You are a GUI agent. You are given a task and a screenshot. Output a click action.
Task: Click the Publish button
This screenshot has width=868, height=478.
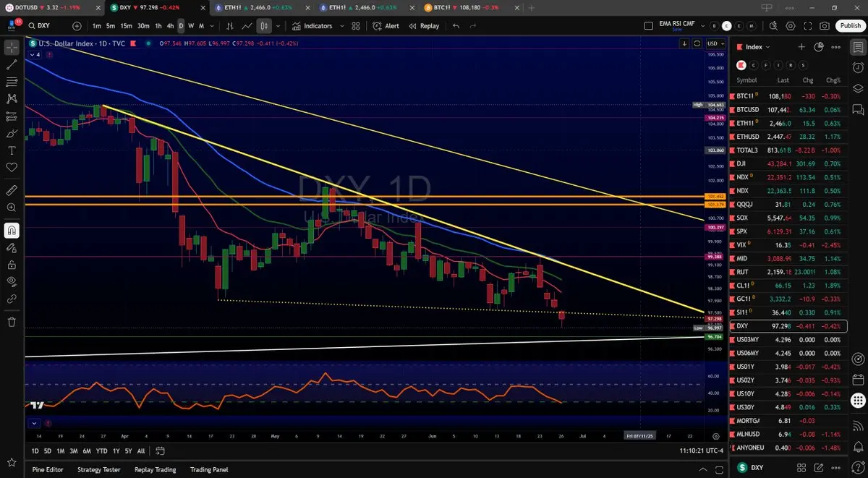pyautogui.click(x=850, y=26)
